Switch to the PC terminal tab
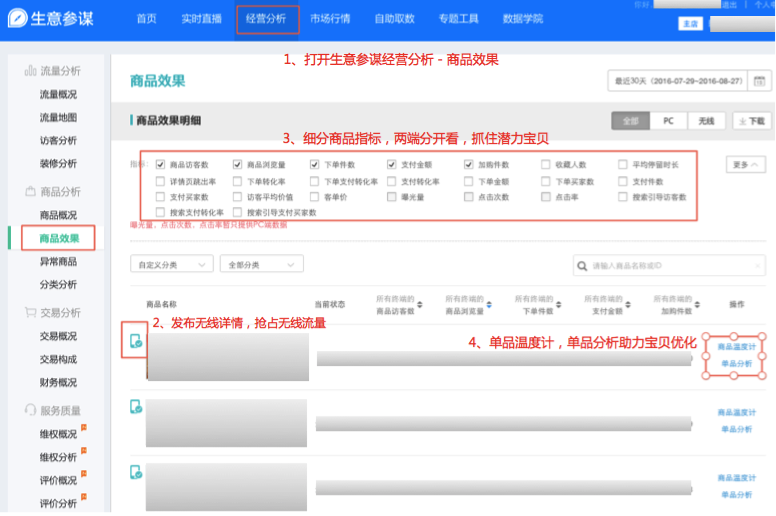This screenshot has height=516, width=776. pos(668,121)
